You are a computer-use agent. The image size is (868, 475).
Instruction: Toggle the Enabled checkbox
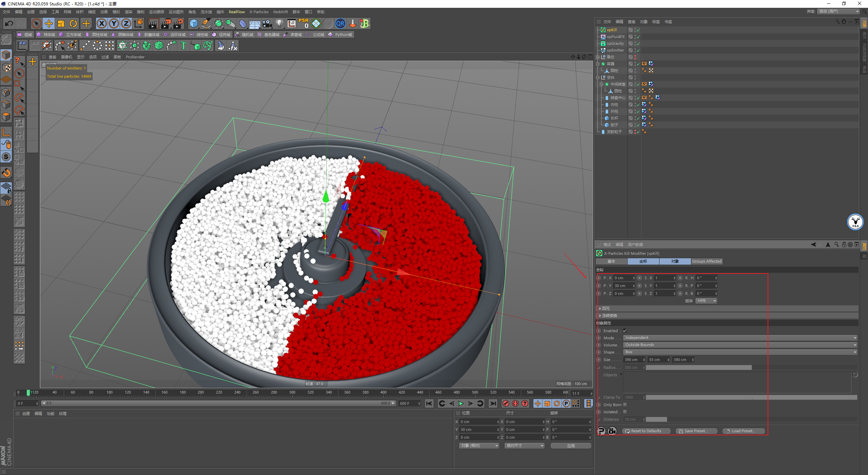pos(625,330)
